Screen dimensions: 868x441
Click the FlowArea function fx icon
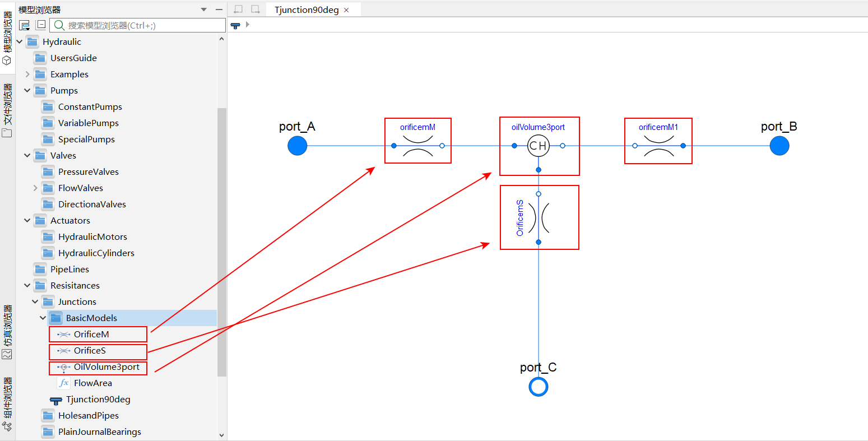[x=64, y=383]
